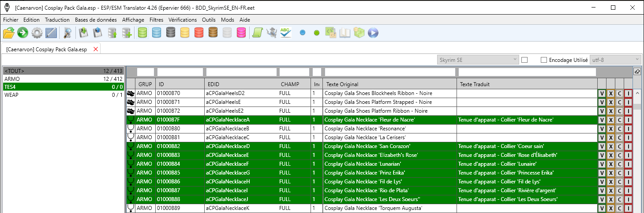Click the gray database plus icon
The image size is (644, 213).
127,32
